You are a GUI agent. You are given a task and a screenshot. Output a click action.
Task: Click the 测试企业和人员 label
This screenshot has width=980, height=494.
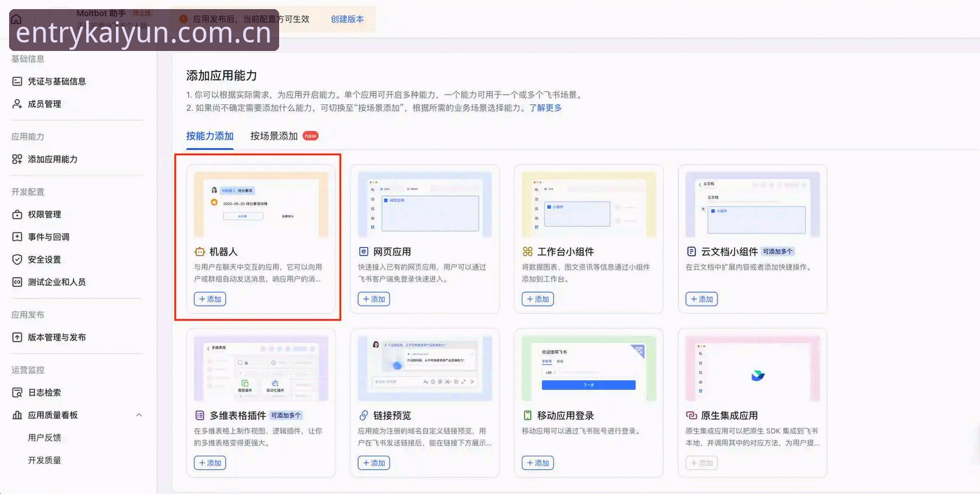(x=56, y=282)
